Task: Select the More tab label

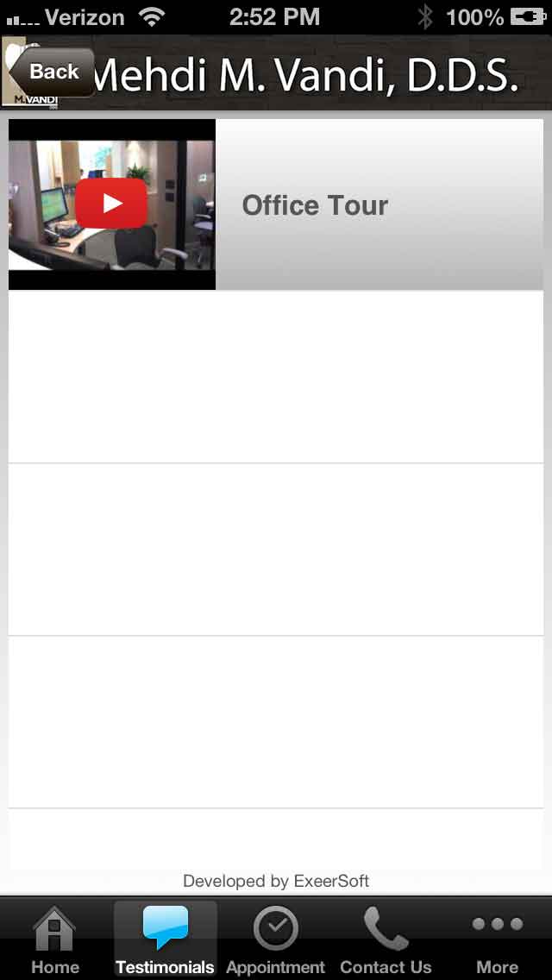Action: 498,967
